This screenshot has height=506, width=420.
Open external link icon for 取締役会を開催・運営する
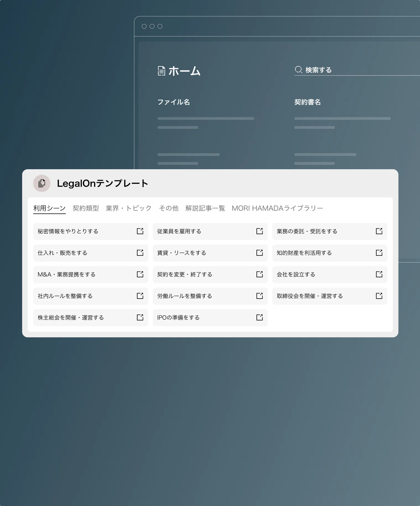pos(379,296)
